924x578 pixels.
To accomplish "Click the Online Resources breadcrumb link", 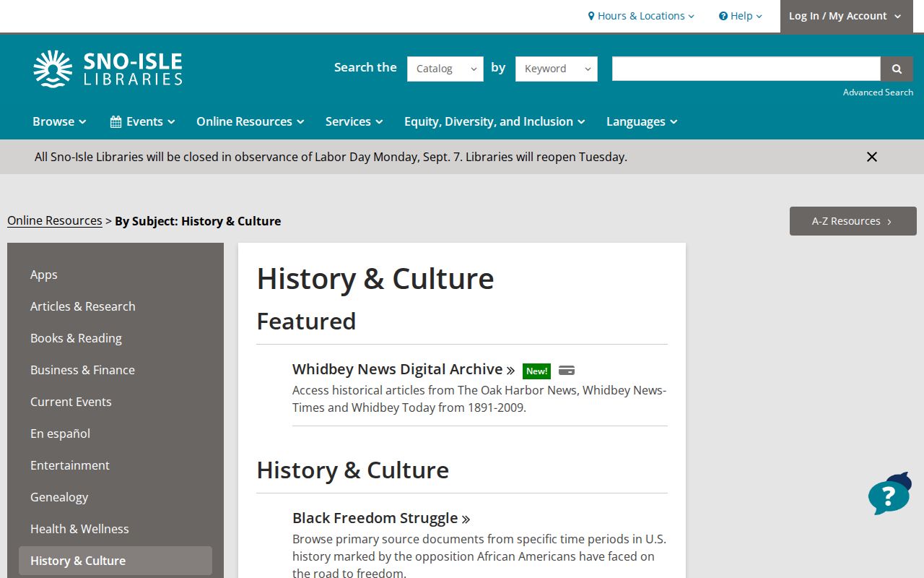I will (55, 221).
